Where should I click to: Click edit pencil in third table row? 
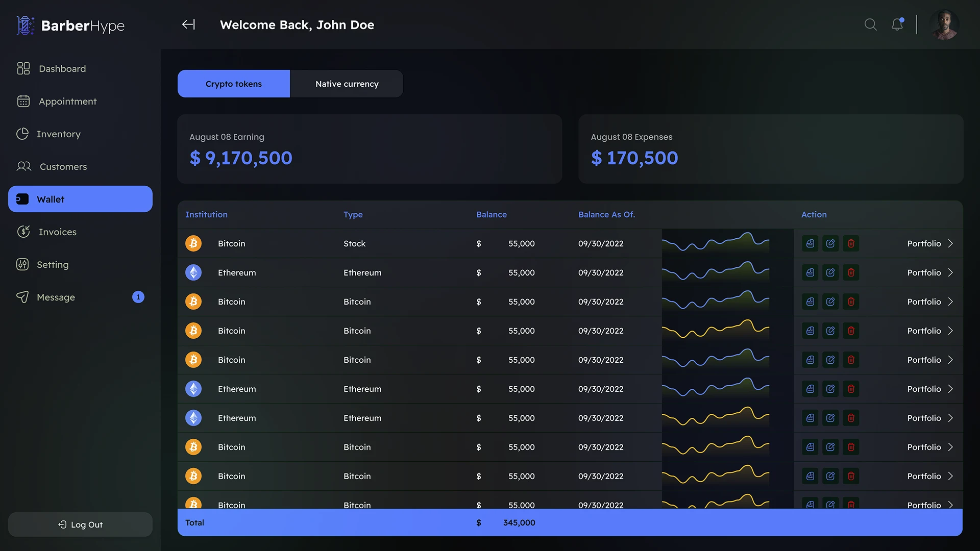[x=830, y=302]
